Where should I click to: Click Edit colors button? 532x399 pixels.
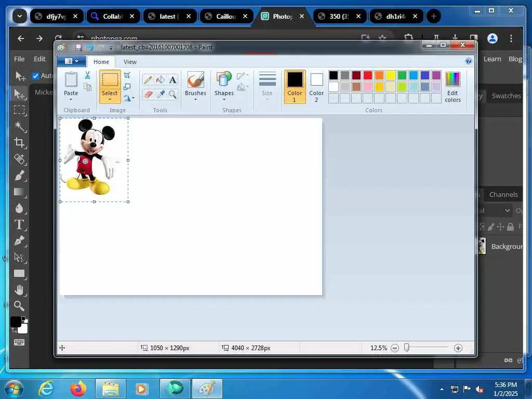[453, 87]
